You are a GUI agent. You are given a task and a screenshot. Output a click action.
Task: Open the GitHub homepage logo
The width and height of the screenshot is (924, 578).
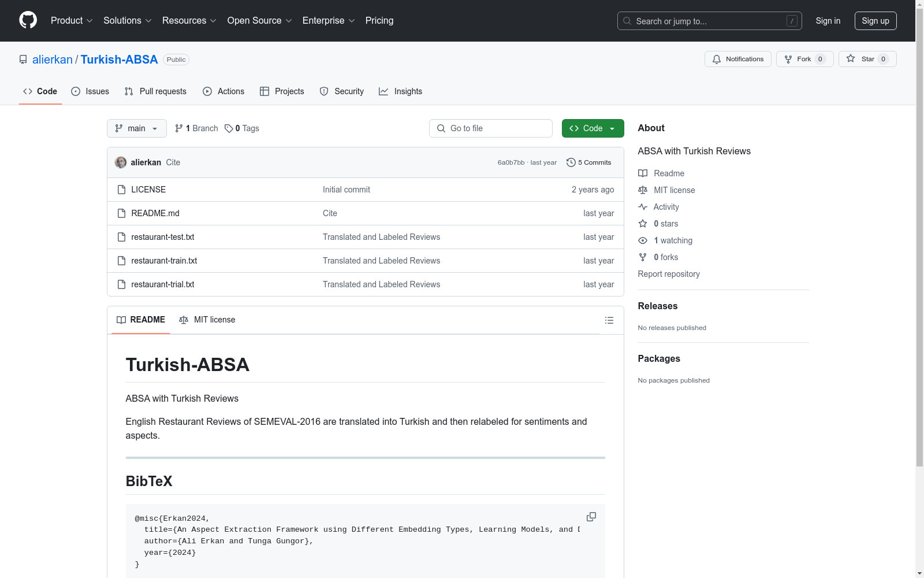(x=28, y=20)
